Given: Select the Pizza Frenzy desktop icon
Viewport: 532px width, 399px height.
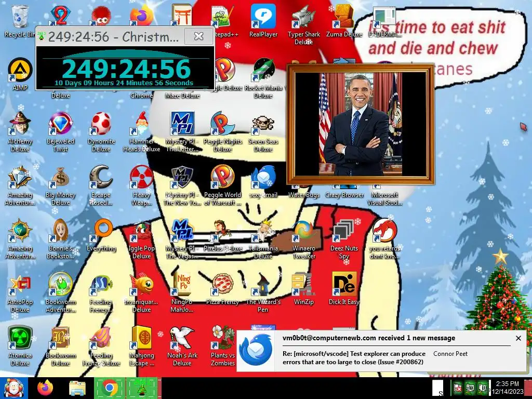Looking at the screenshot, I should coord(222,289).
